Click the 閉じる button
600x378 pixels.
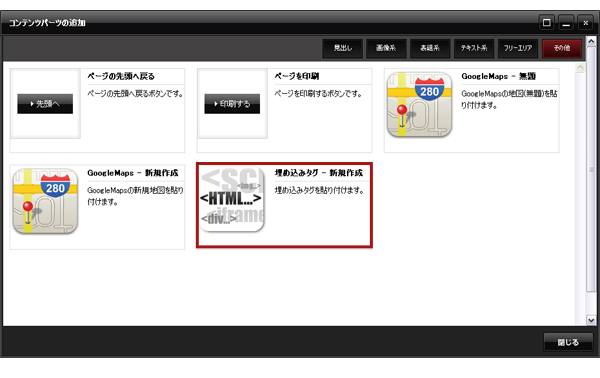click(568, 342)
